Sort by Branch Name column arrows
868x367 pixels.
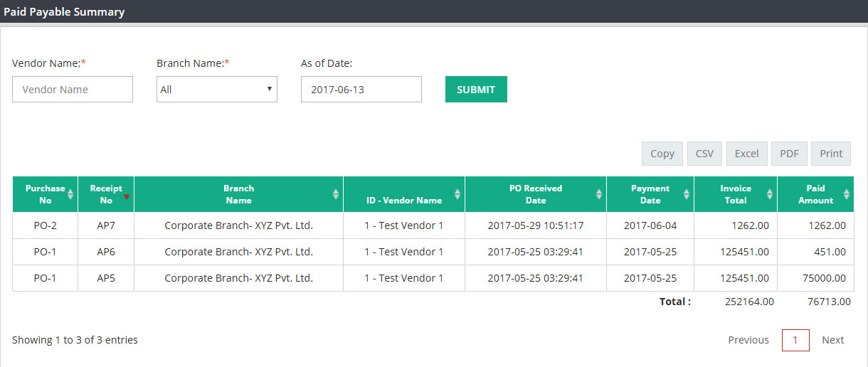pyautogui.click(x=336, y=194)
